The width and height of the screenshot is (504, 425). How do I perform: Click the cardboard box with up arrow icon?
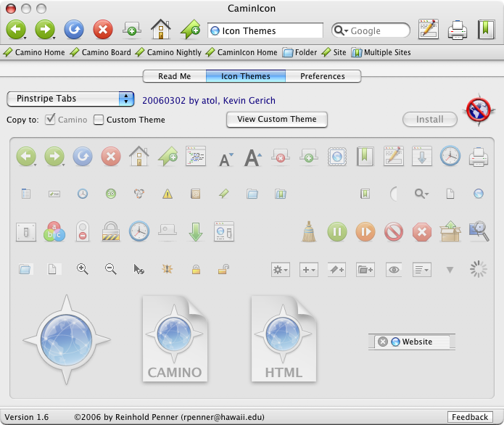(x=450, y=231)
